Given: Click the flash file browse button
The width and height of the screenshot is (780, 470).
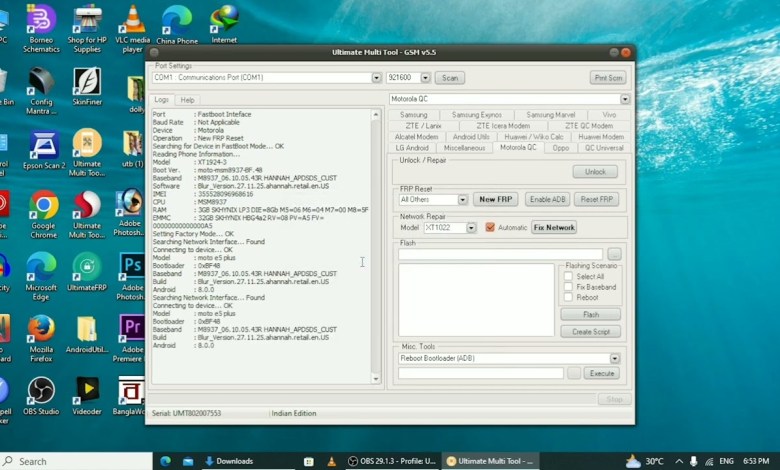Looking at the screenshot, I should 614,255.
